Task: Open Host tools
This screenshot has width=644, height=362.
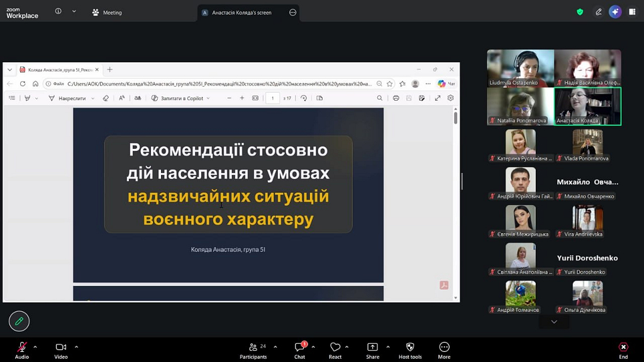Action: [410, 351]
